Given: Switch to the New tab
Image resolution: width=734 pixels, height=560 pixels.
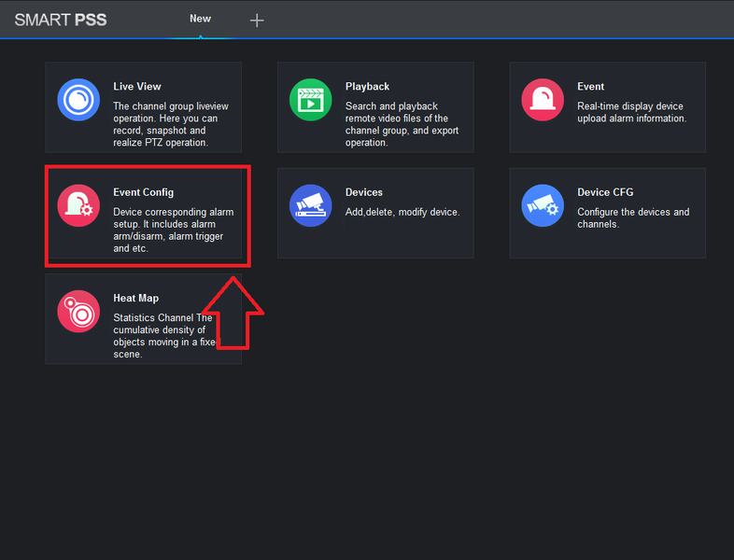Looking at the screenshot, I should tap(200, 19).
